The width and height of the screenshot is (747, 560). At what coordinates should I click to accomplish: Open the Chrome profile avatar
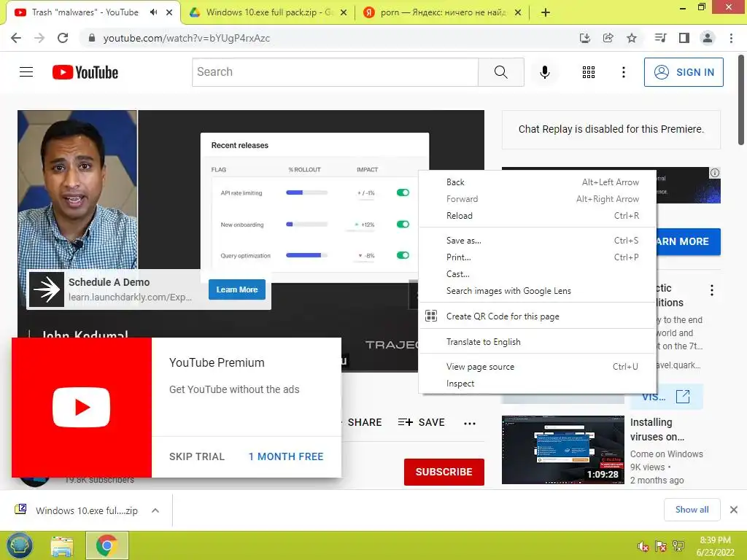pos(708,38)
